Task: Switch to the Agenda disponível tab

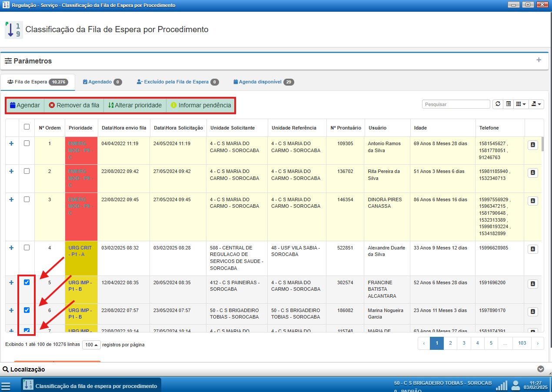Action: [x=264, y=82]
